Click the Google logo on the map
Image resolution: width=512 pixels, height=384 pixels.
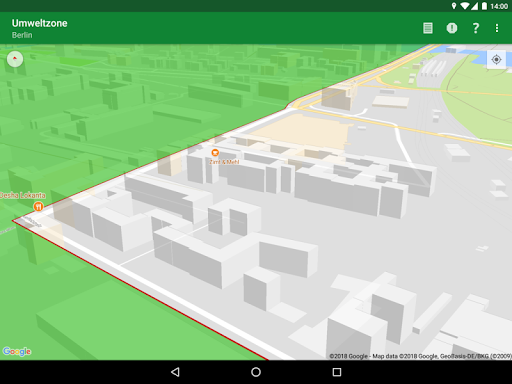(17, 351)
